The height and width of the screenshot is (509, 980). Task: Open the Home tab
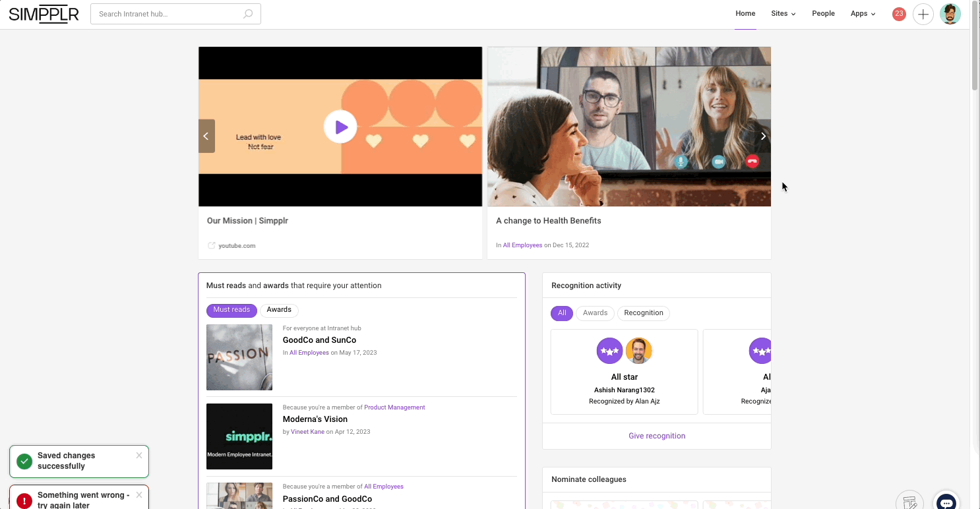pyautogui.click(x=745, y=14)
